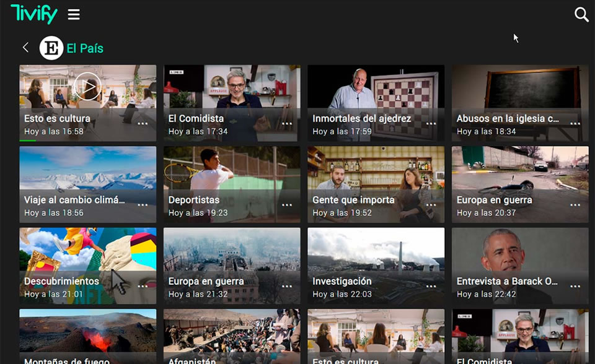Viewport: 595px width, 364px height.
Task: Show options for Gente que importa
Action: point(431,205)
